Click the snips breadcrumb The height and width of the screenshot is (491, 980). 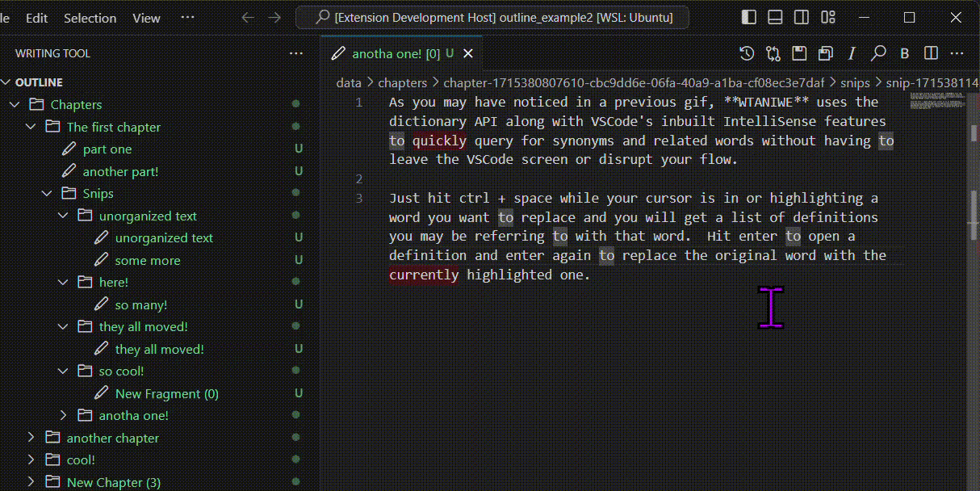pyautogui.click(x=855, y=82)
